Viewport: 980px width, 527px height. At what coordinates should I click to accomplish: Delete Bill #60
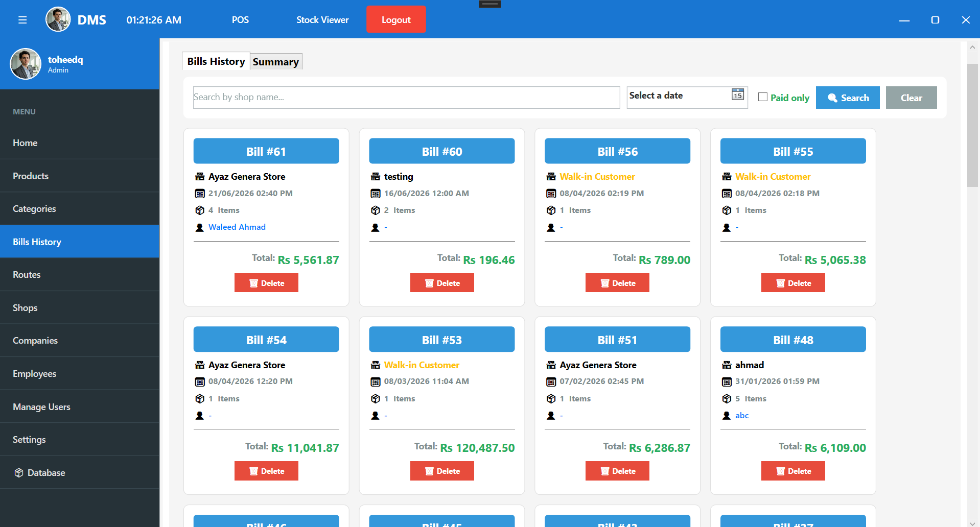[442, 283]
